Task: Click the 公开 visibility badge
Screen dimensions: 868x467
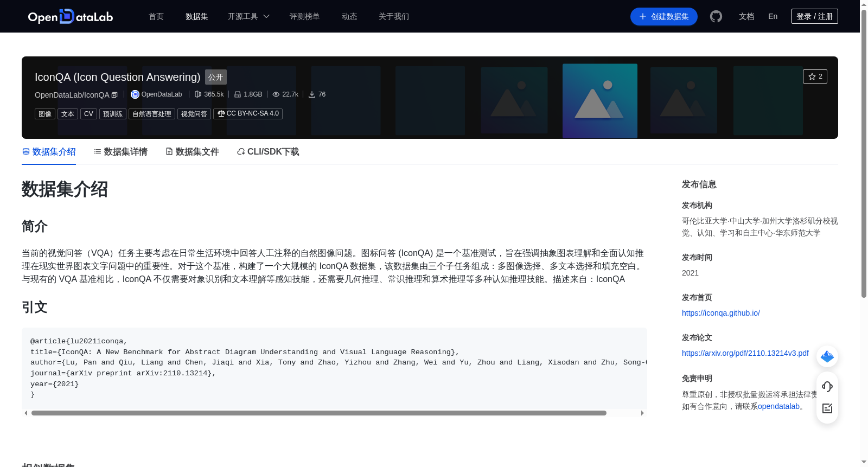Action: pos(216,77)
